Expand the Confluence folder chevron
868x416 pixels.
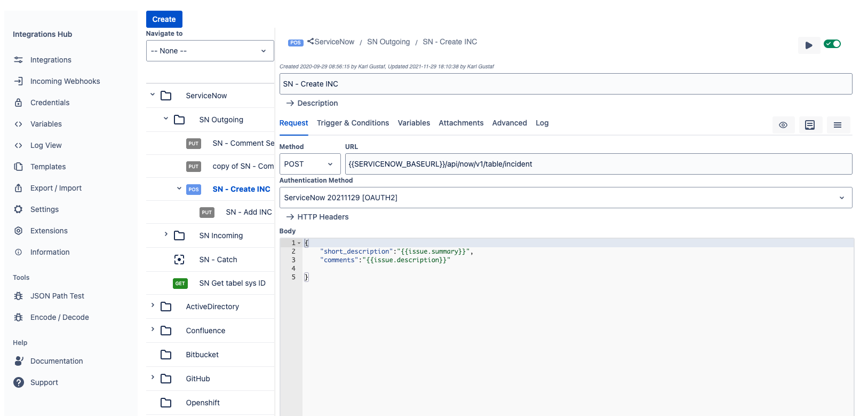click(153, 329)
